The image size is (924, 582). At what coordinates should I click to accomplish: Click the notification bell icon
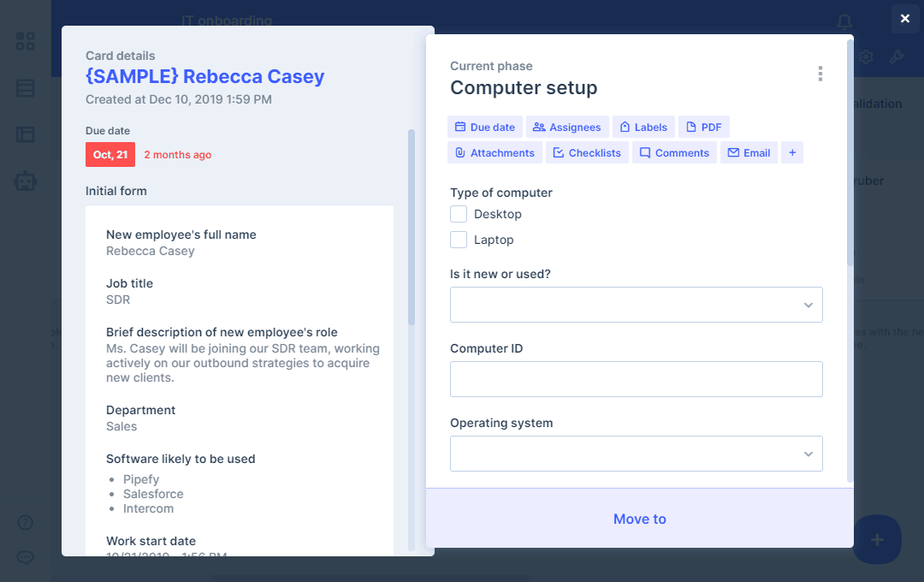pos(844,21)
